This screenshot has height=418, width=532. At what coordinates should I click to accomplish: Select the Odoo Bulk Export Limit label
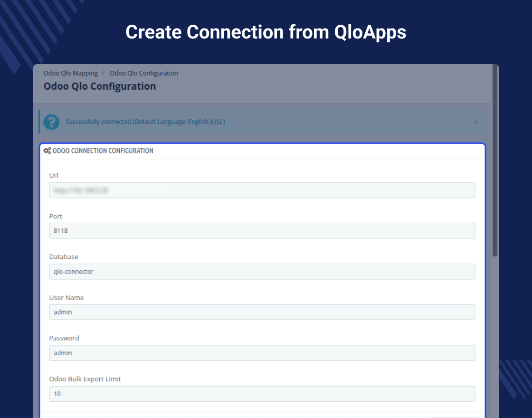pos(85,379)
